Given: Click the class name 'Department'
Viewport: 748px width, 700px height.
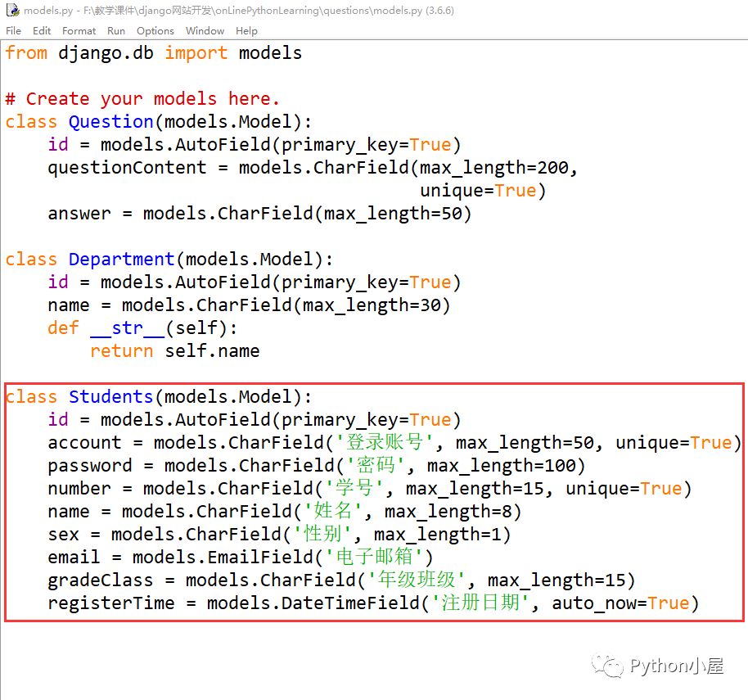Looking at the screenshot, I should (x=122, y=259).
